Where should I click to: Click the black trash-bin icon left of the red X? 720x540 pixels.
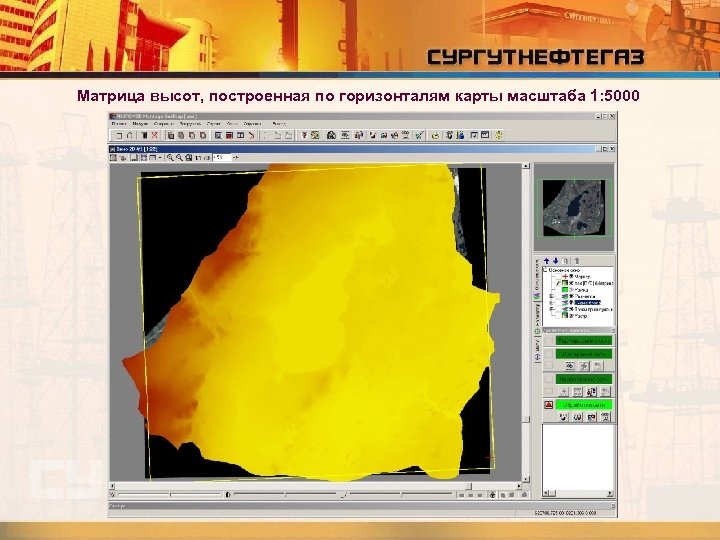145,135
